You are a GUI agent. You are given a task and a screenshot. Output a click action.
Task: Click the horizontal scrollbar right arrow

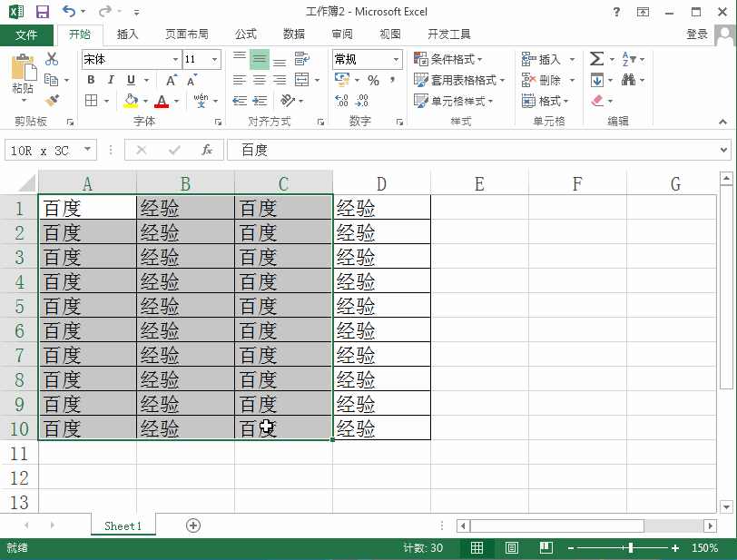click(710, 526)
